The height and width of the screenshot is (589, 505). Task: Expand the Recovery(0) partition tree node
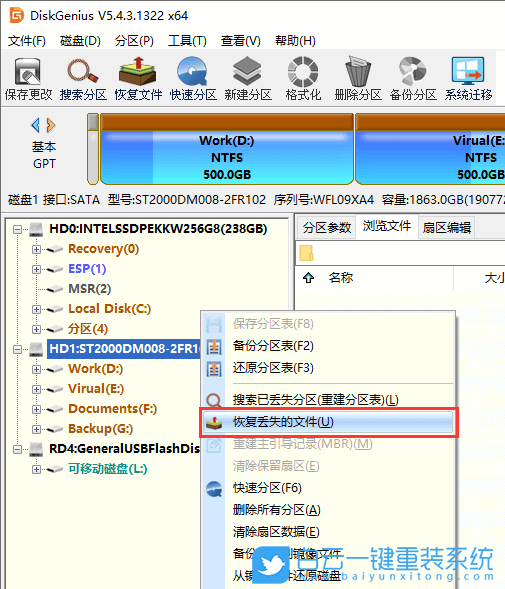(x=36, y=249)
